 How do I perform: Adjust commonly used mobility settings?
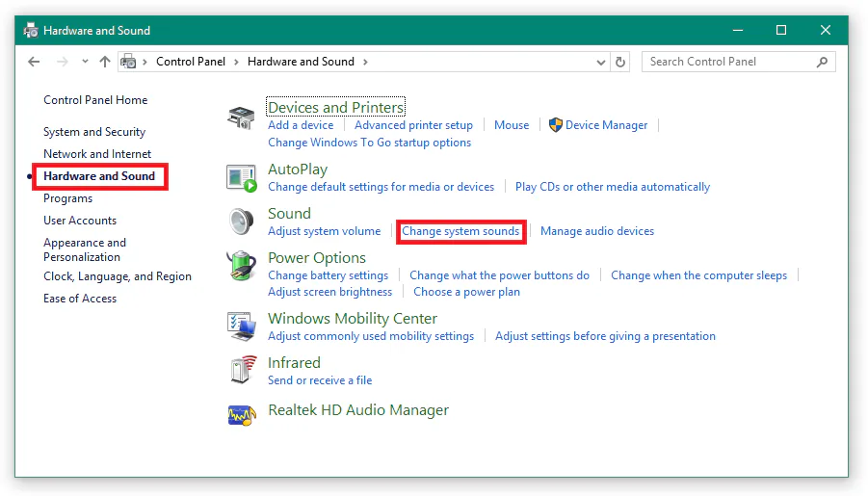click(x=371, y=336)
